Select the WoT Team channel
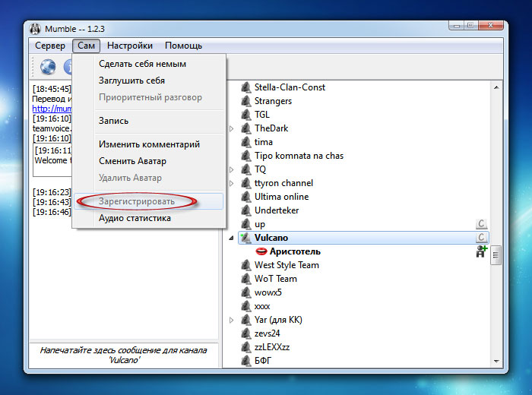The width and height of the screenshot is (532, 395). 276,279
